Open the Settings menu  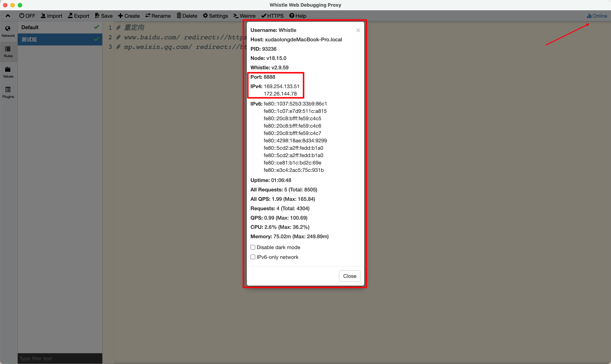click(215, 16)
